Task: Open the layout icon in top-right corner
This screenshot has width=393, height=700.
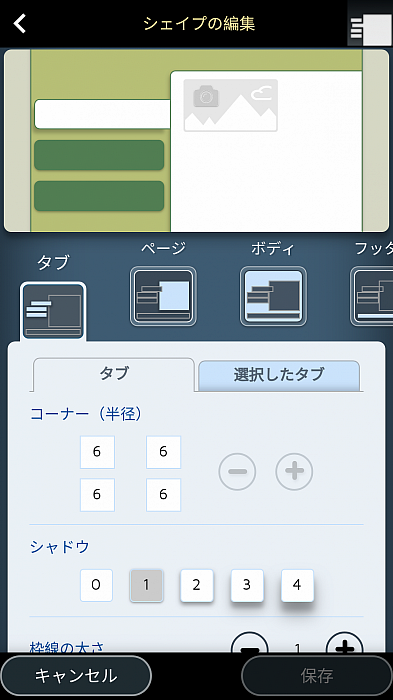Action: [370, 29]
